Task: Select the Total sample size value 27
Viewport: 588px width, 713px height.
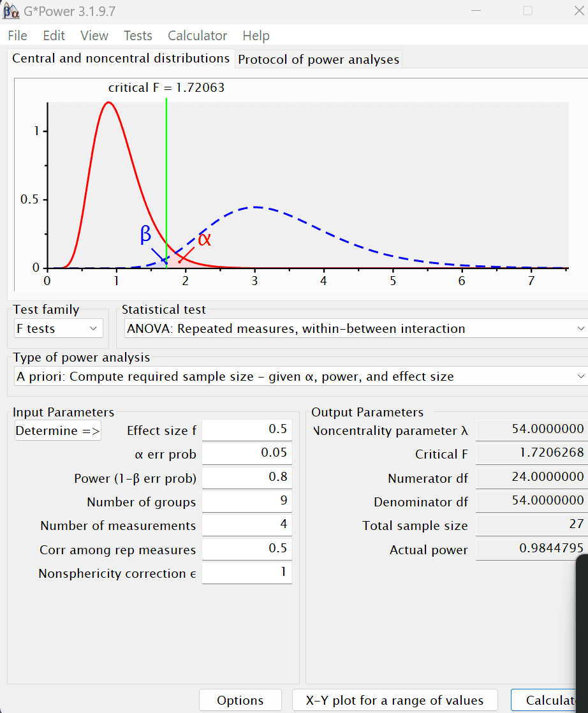Action: click(532, 525)
